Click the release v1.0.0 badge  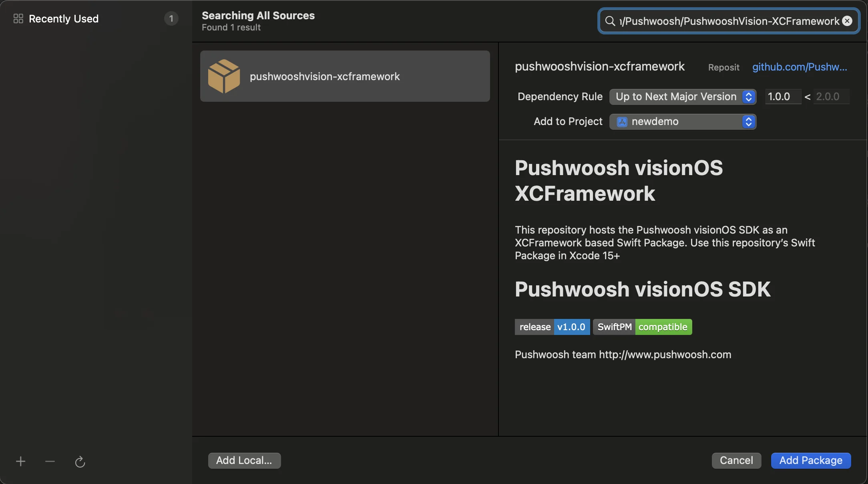pyautogui.click(x=552, y=327)
